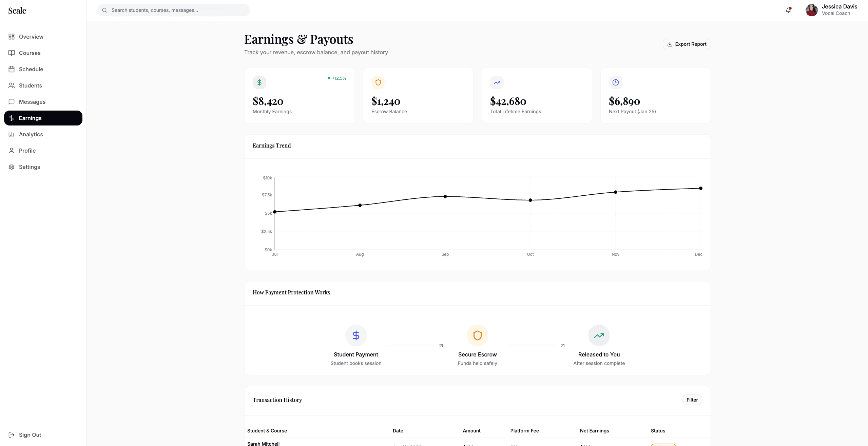This screenshot has height=446, width=868.
Task: Open Messages from the sidebar
Action: pyautogui.click(x=32, y=102)
